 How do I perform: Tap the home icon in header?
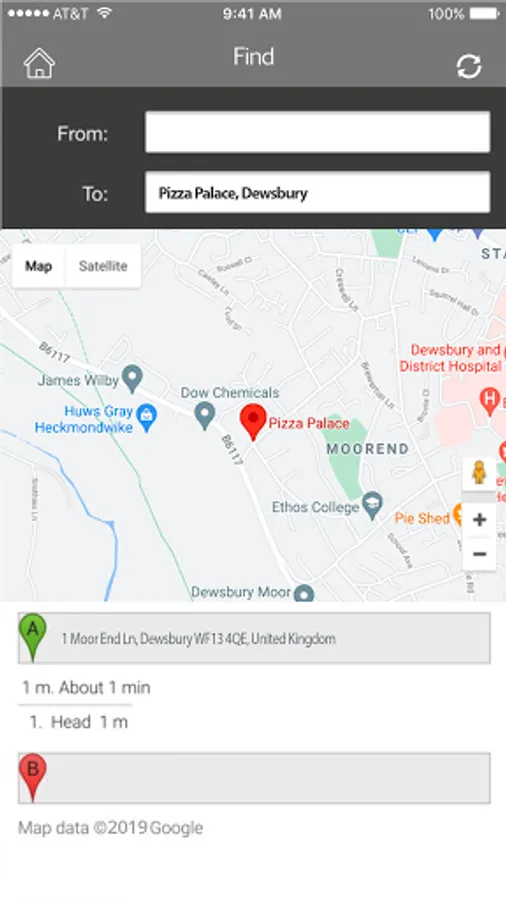[39, 63]
